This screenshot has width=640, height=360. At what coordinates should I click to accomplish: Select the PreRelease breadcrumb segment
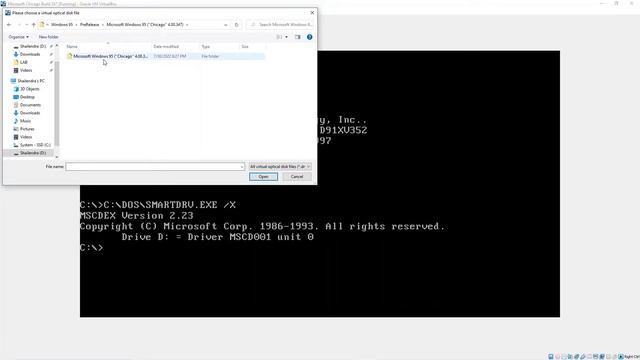tap(89, 25)
